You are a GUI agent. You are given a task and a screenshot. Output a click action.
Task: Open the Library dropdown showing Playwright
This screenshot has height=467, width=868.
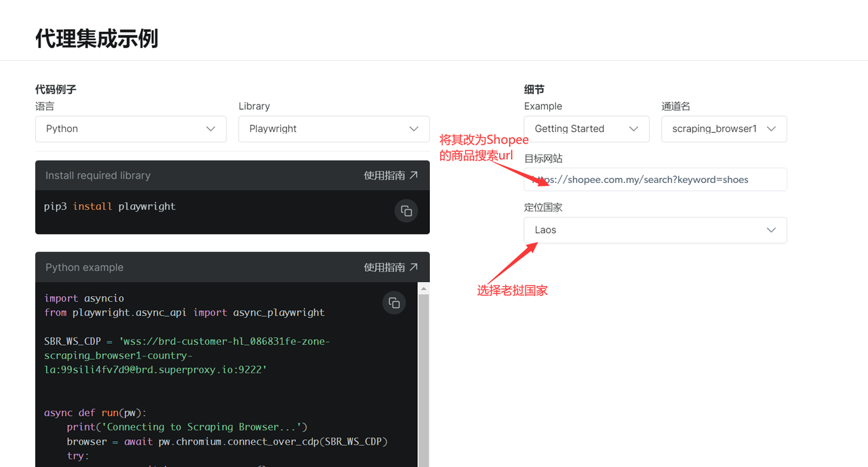[334, 129]
